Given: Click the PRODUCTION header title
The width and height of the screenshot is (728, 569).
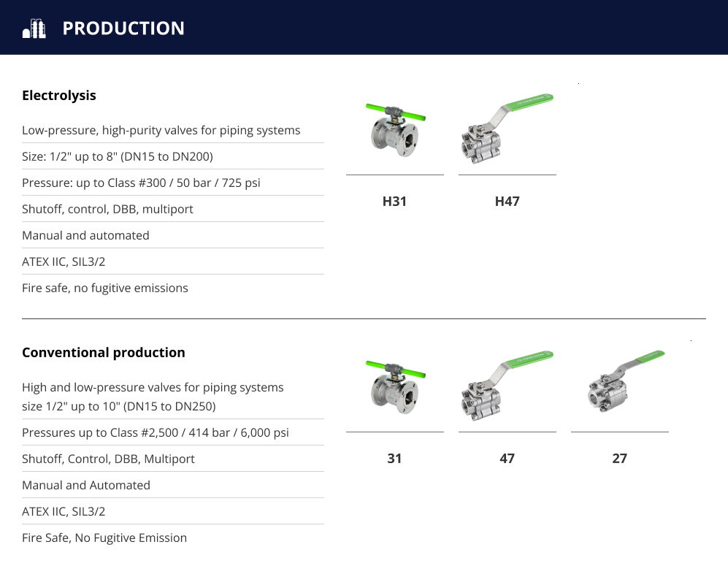Looking at the screenshot, I should tap(123, 28).
